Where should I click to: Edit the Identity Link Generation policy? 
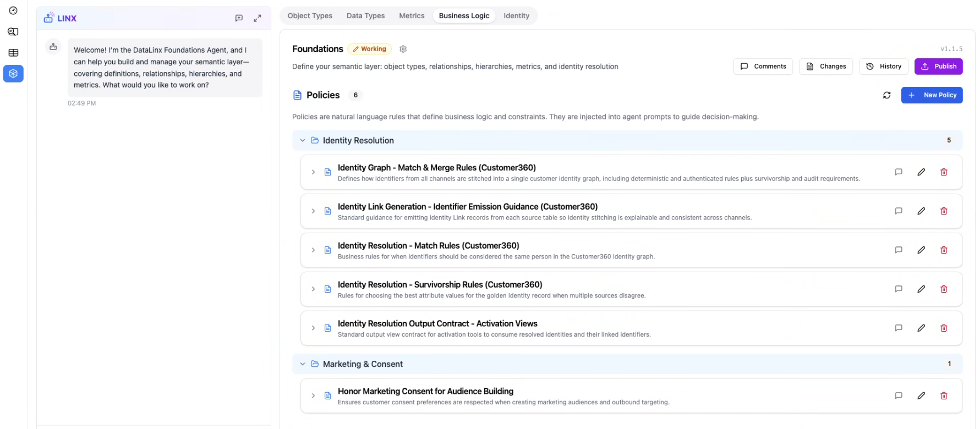coord(921,211)
